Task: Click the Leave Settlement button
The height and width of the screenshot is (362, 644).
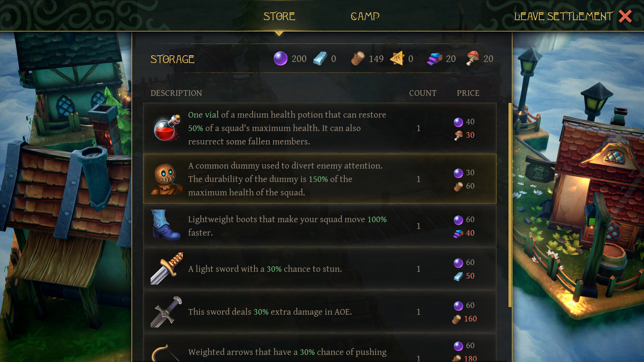Action: pyautogui.click(x=563, y=16)
